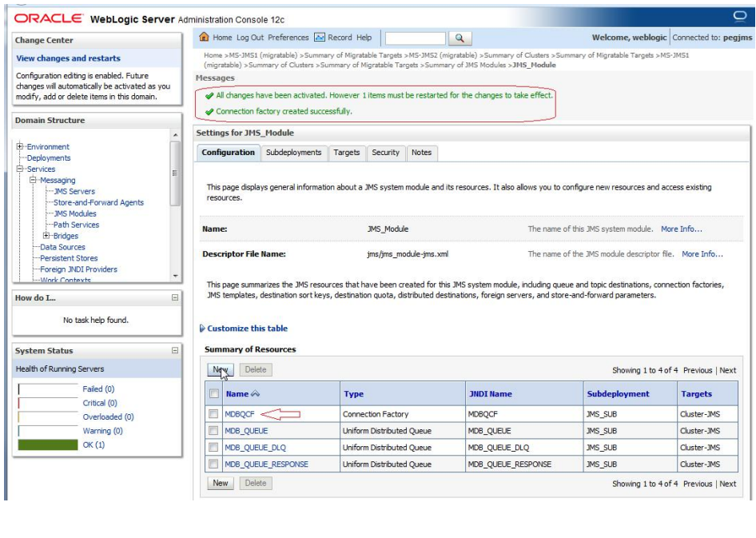Collapse the Messaging tree node

33,180
